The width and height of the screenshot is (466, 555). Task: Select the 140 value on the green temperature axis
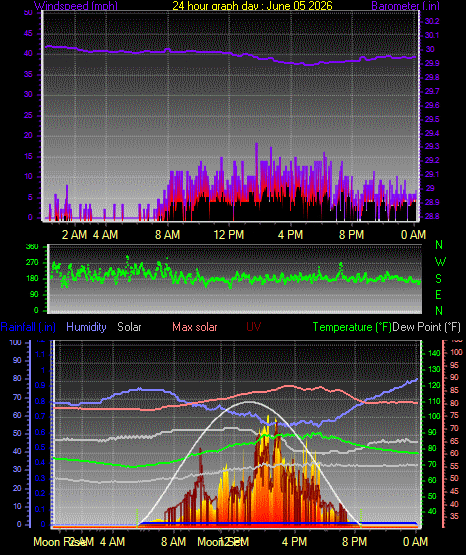pos(434,353)
